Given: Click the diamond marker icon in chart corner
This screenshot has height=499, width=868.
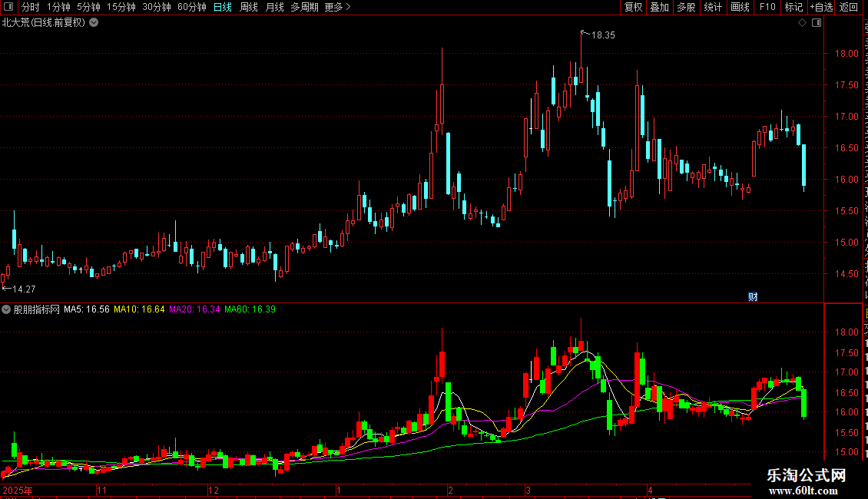Looking at the screenshot, I should pyautogui.click(x=802, y=23).
